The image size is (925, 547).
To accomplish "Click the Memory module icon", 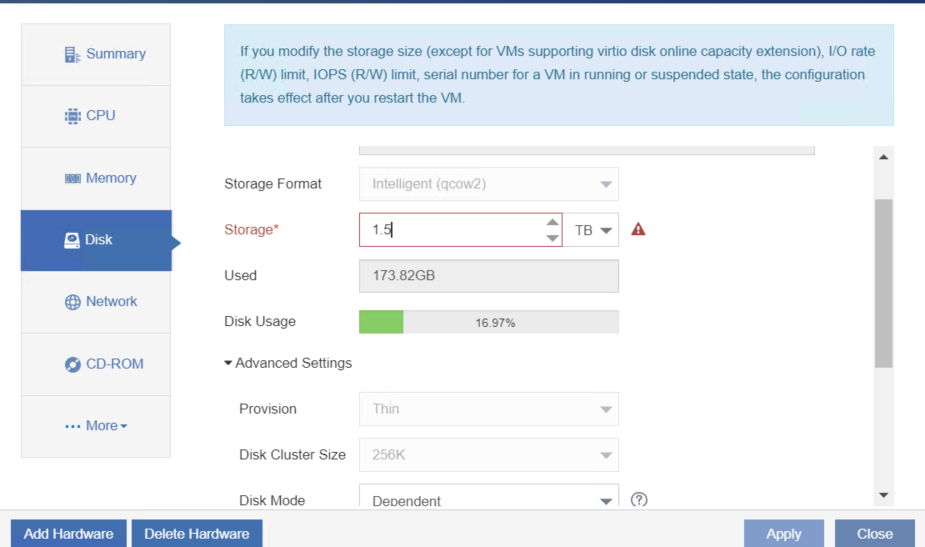I will 73,178.
